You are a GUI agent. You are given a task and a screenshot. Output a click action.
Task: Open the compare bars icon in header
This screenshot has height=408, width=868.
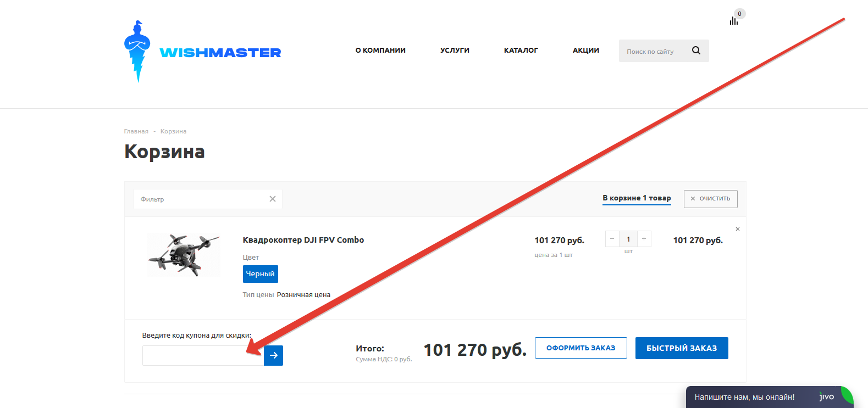click(734, 21)
